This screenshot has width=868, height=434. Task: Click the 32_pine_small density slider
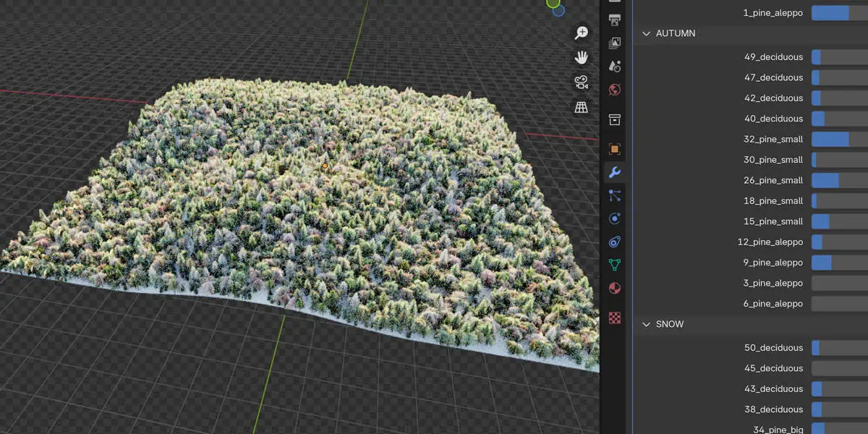point(839,139)
